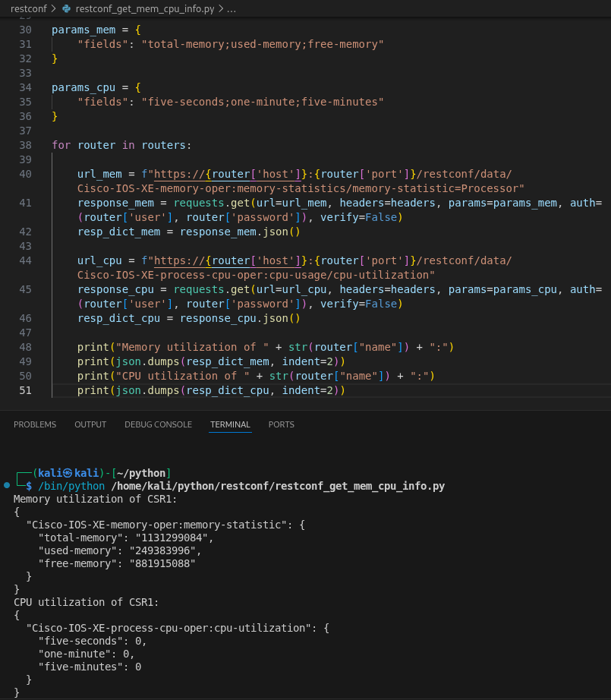Click the kali㉿kali prompt text

point(68,473)
